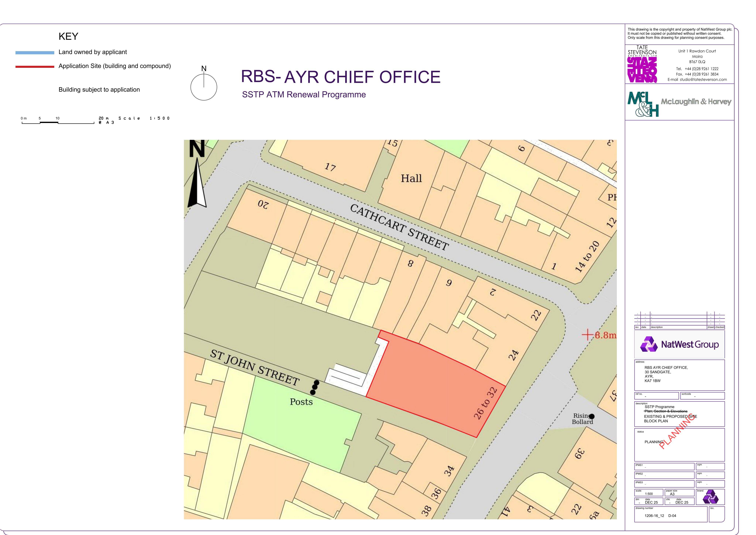Click the '14 to 20' building number label
The image size is (756, 535).
[587, 257]
